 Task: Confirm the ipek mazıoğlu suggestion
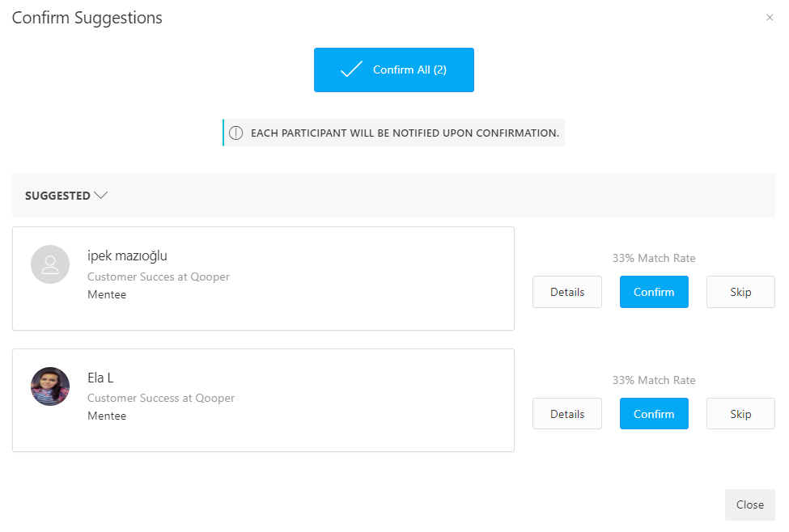click(654, 292)
